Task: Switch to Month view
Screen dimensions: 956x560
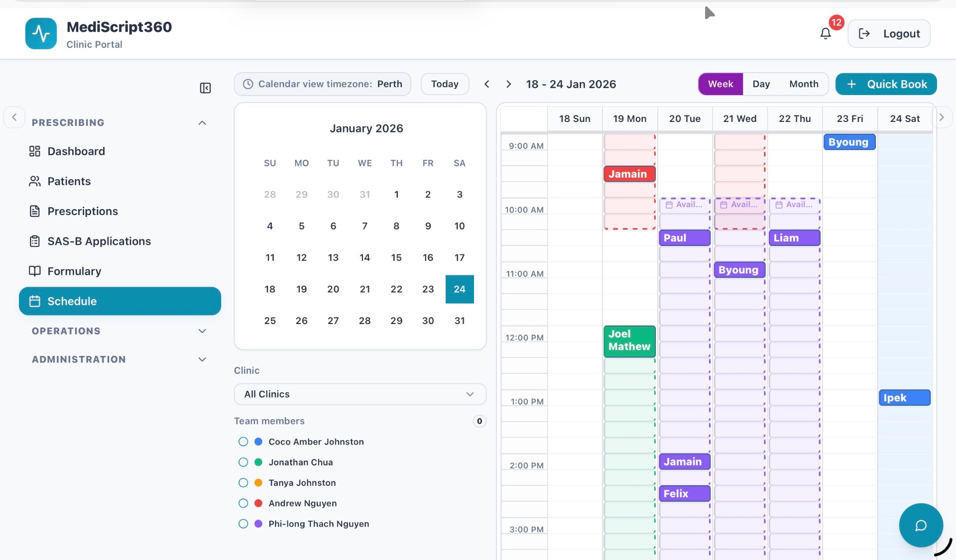Action: point(804,84)
